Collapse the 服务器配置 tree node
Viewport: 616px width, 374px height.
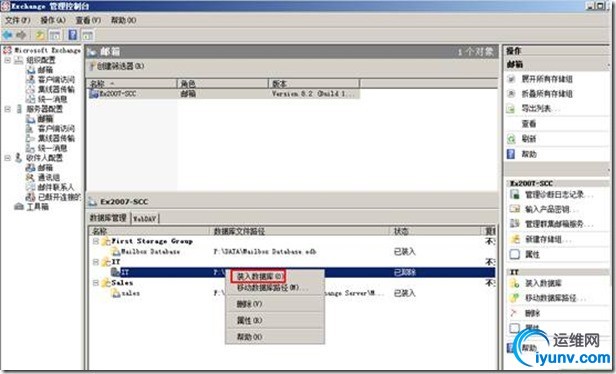click(x=7, y=109)
